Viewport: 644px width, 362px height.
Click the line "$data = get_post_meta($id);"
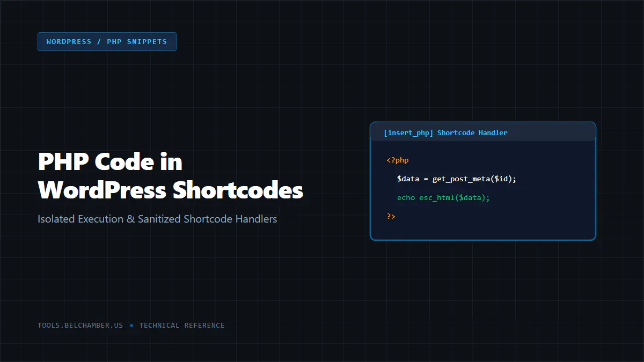click(x=457, y=179)
